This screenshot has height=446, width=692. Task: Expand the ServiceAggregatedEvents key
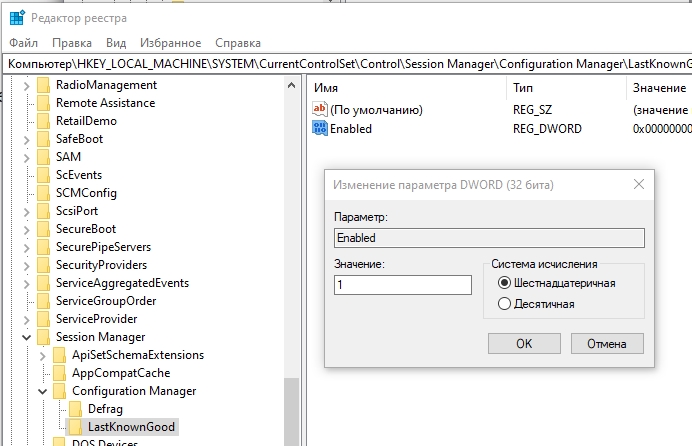pyautogui.click(x=26, y=284)
